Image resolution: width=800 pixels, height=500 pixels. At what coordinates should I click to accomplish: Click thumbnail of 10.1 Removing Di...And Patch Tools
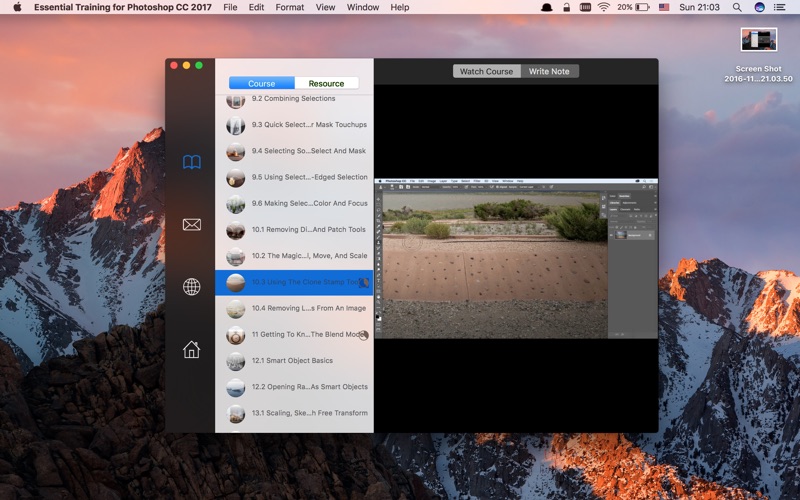236,230
